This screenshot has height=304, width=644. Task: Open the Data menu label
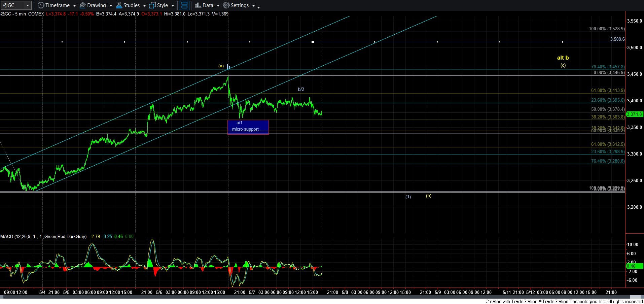point(208,5)
